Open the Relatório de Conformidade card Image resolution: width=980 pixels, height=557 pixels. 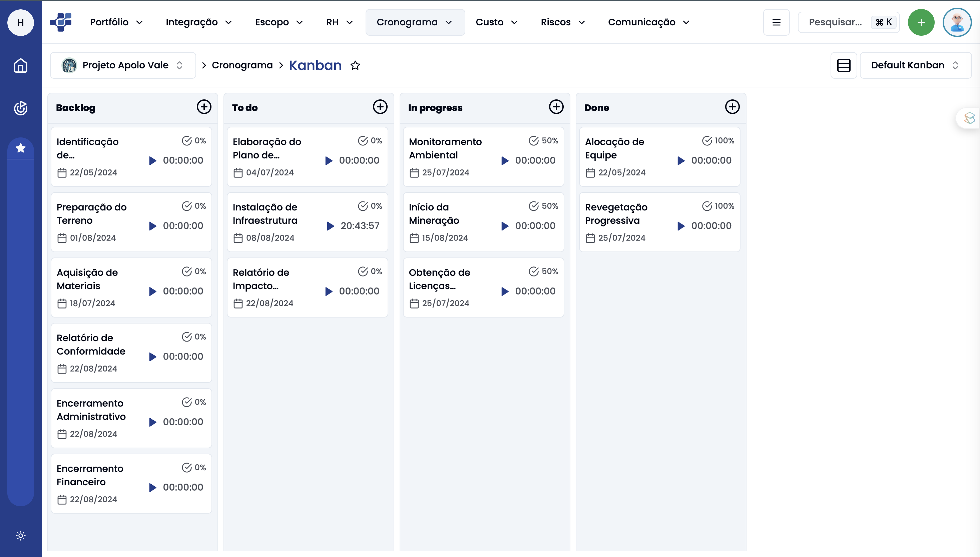[x=131, y=353]
